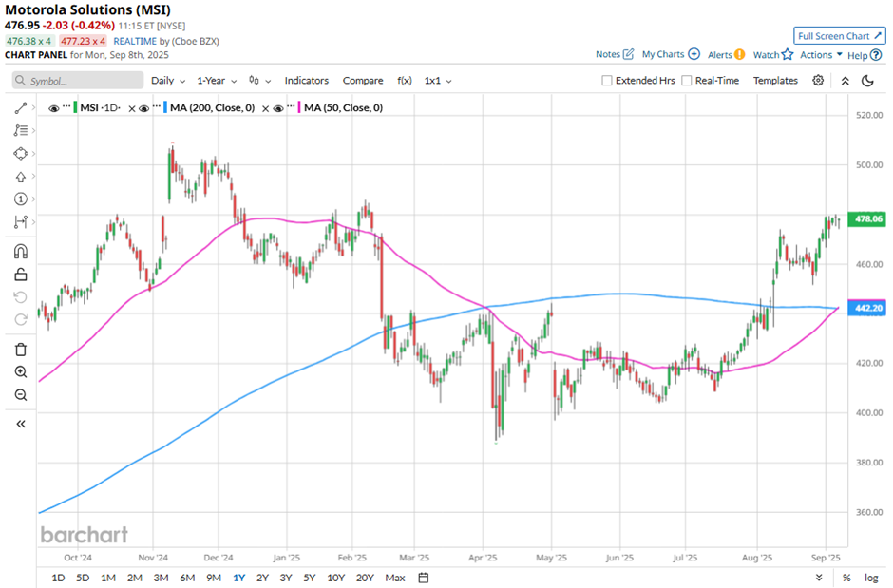Click the Alerts exclamation icon

tap(739, 55)
